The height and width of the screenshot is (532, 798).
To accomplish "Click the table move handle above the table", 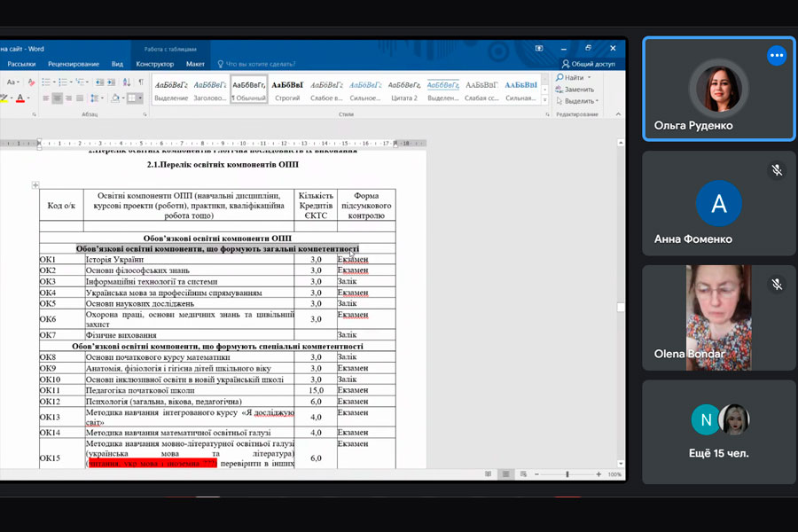I will coord(35,184).
